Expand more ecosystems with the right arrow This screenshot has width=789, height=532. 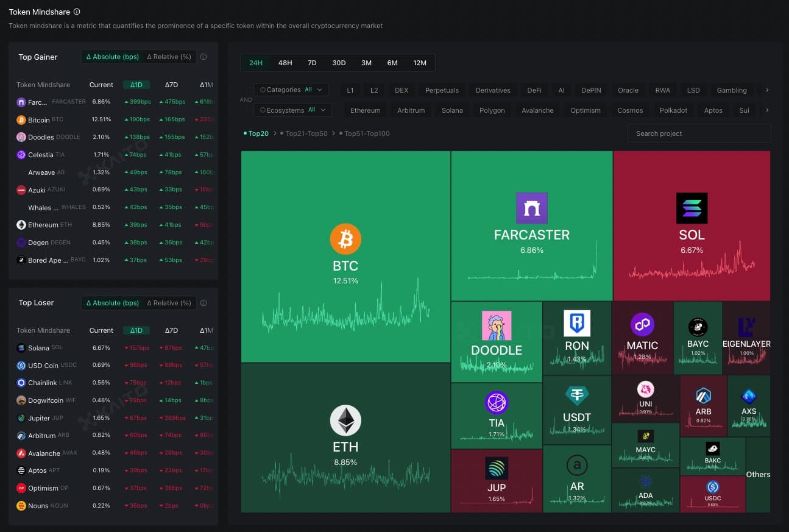(767, 110)
